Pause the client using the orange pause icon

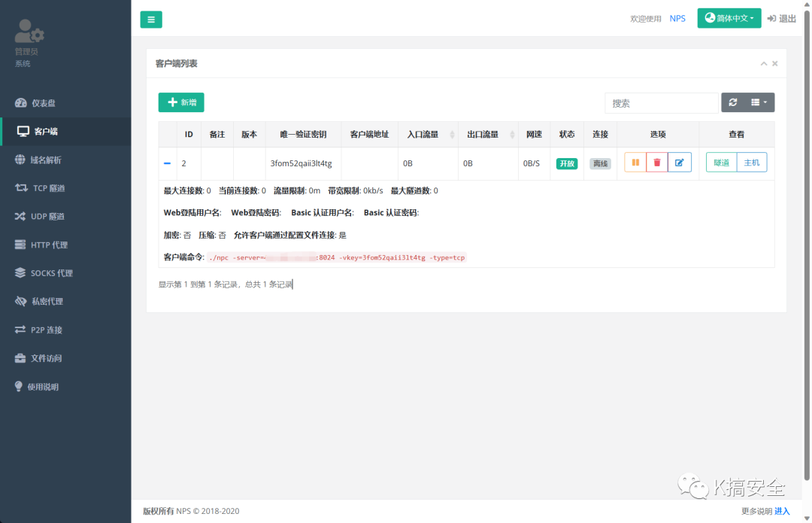tap(635, 162)
